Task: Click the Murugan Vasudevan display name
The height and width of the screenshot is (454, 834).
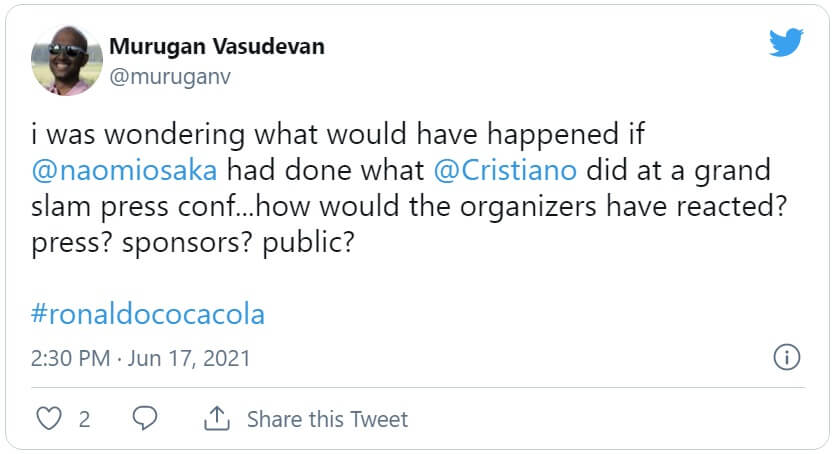Action: coord(216,47)
